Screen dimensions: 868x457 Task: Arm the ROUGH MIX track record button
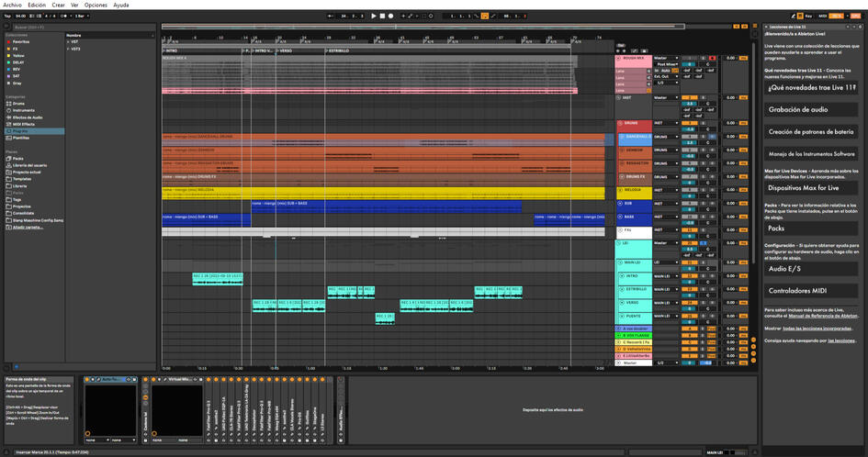pyautogui.click(x=712, y=58)
